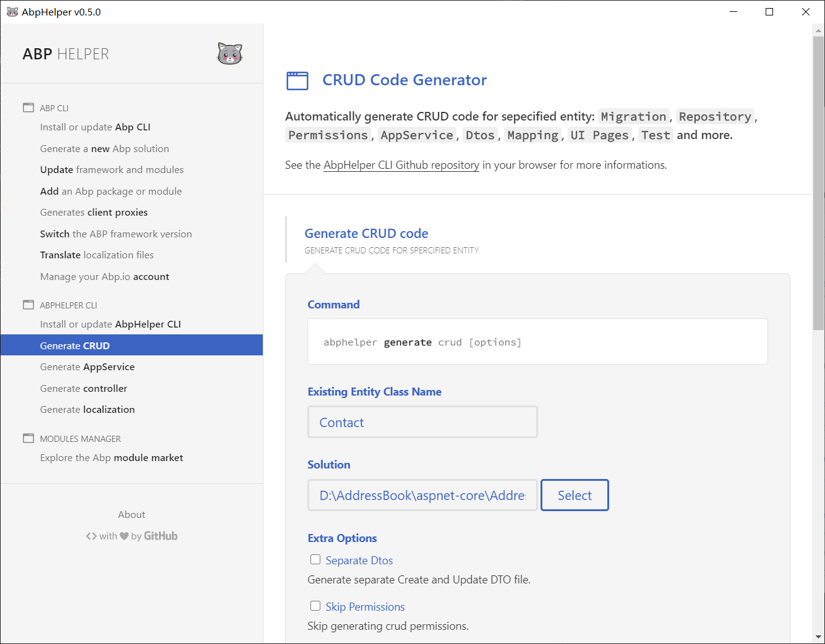Click the Select solution button
This screenshot has height=644, width=825.
tap(575, 495)
